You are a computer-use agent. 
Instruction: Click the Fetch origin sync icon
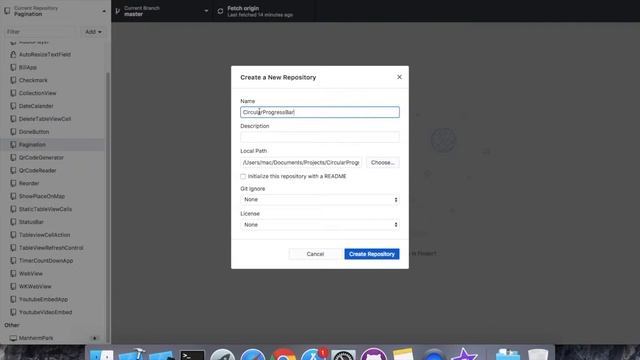(220, 11)
